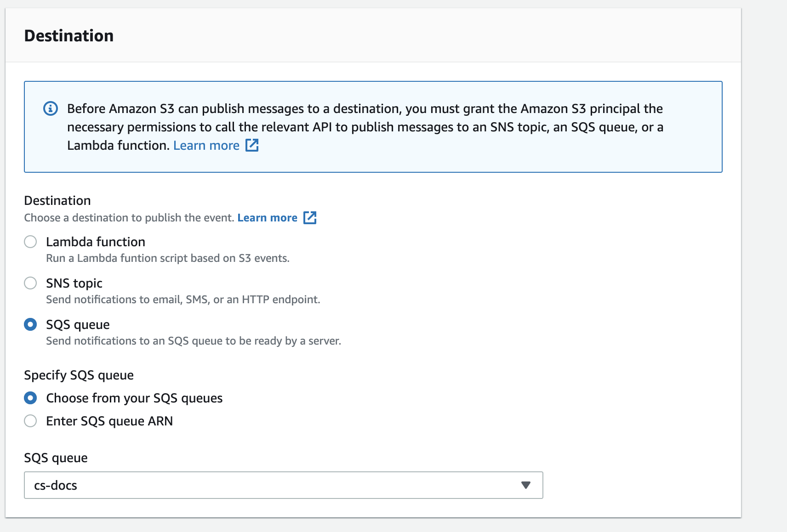Screen dimensions: 787x532
Task: Open bold Learn more link under Destination
Action: (267, 218)
